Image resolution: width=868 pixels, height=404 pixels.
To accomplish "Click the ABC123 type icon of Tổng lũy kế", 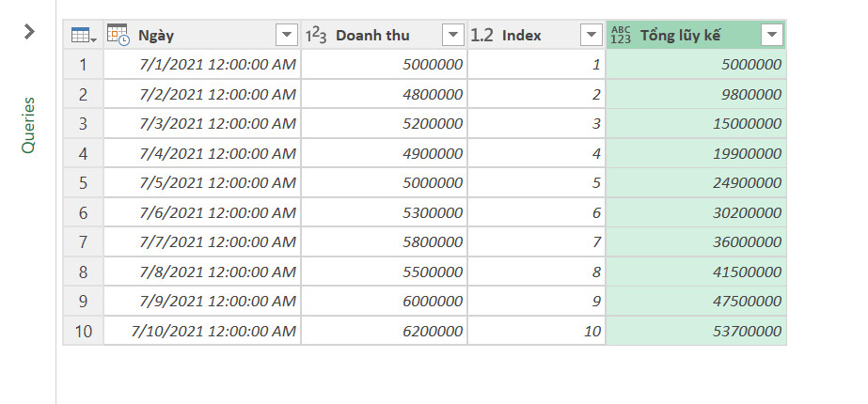I will point(621,36).
